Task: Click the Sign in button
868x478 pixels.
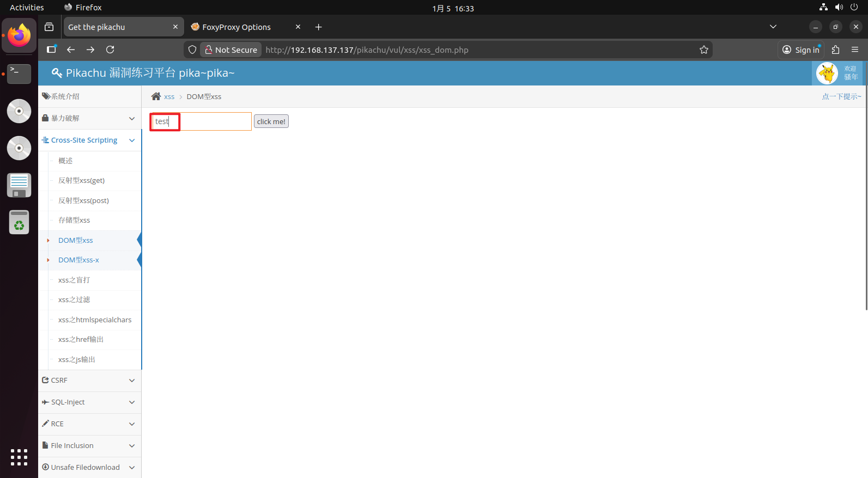Action: coord(801,50)
